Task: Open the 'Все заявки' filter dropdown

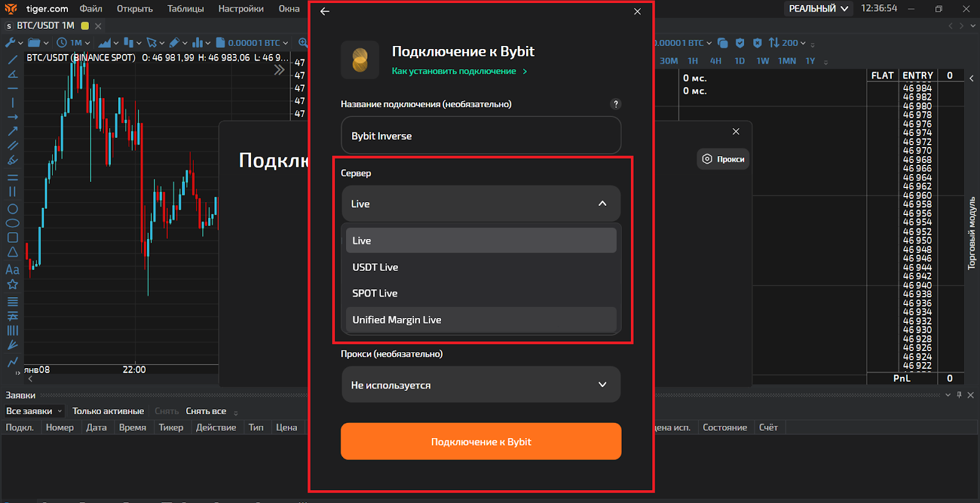Action: pos(34,411)
